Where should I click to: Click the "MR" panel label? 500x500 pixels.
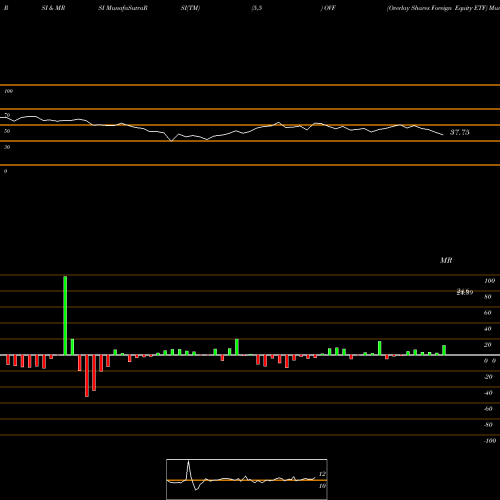[446, 260]
